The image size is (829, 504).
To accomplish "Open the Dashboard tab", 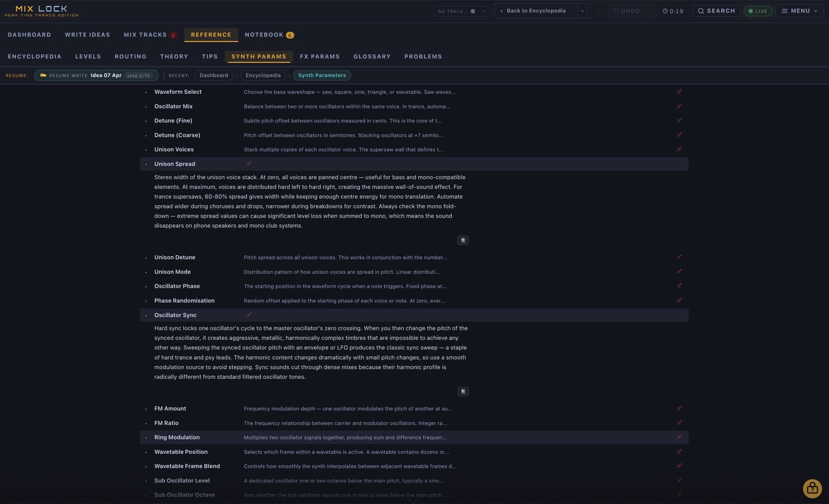I will coord(30,35).
